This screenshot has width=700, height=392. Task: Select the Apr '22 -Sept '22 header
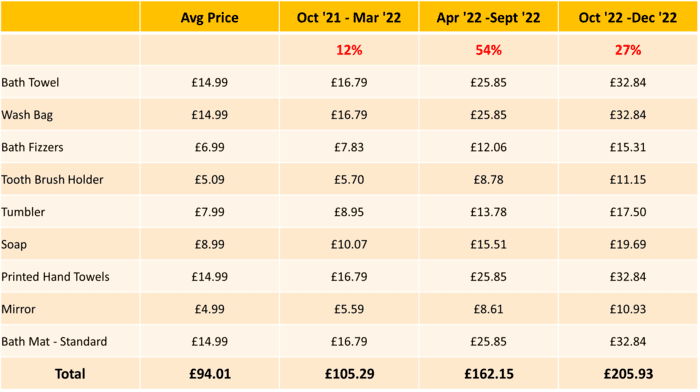pyautogui.click(x=488, y=17)
